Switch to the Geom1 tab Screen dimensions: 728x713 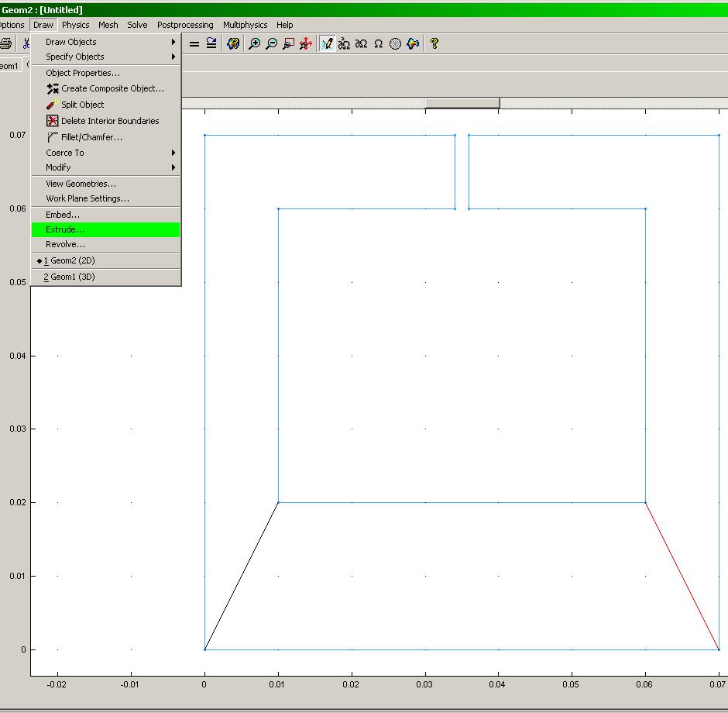9,66
